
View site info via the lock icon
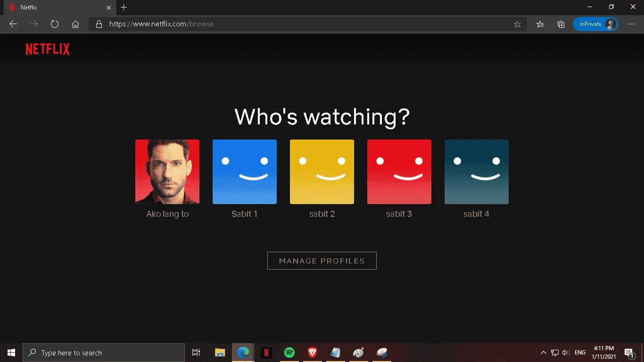(99, 24)
